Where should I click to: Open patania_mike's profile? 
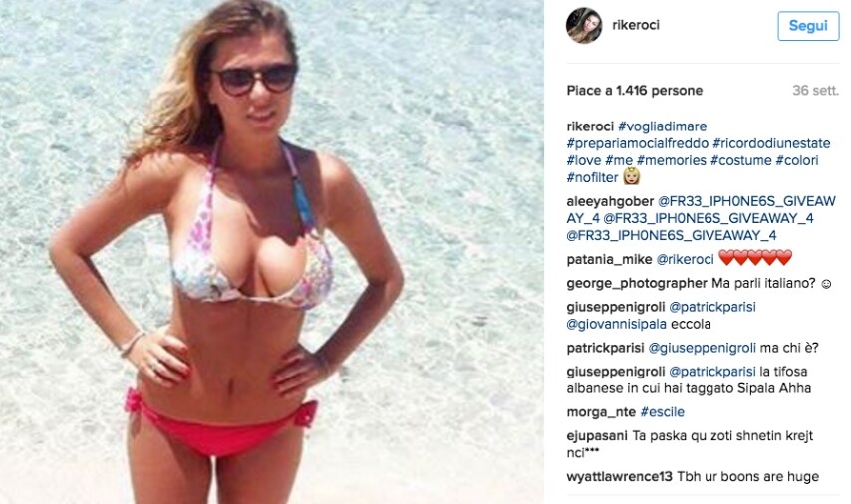click(610, 259)
